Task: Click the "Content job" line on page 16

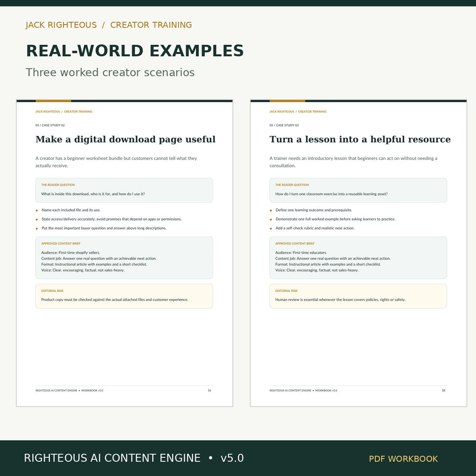Action: (x=99, y=259)
